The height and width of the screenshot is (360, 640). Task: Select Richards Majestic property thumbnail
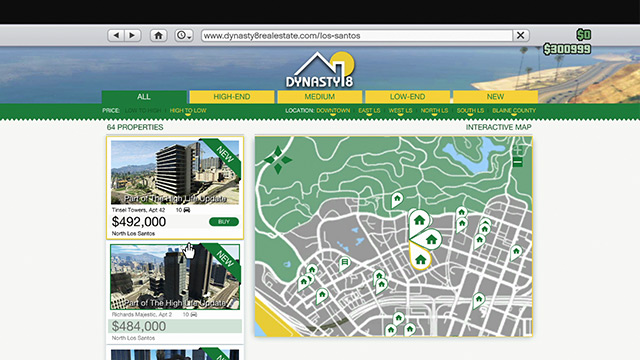[175, 277]
